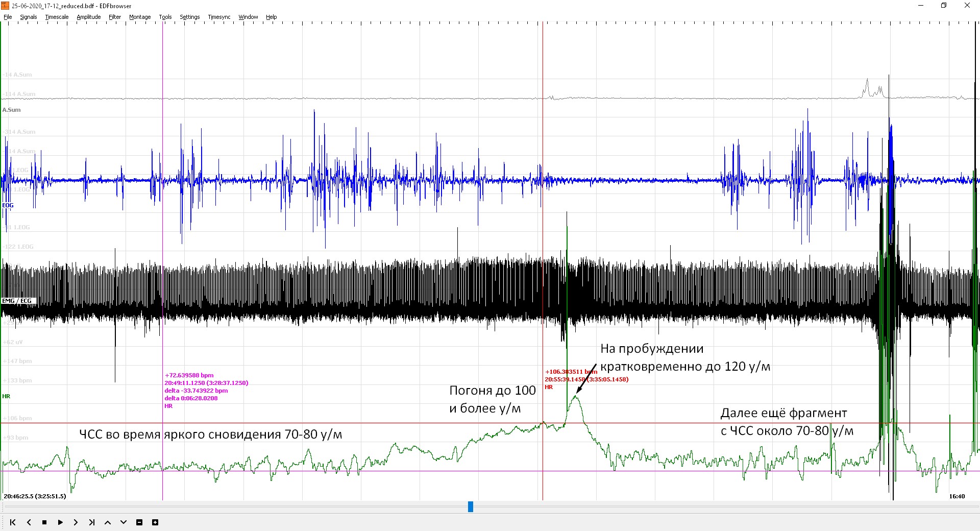
Task: Open the Signals menu
Action: [29, 17]
